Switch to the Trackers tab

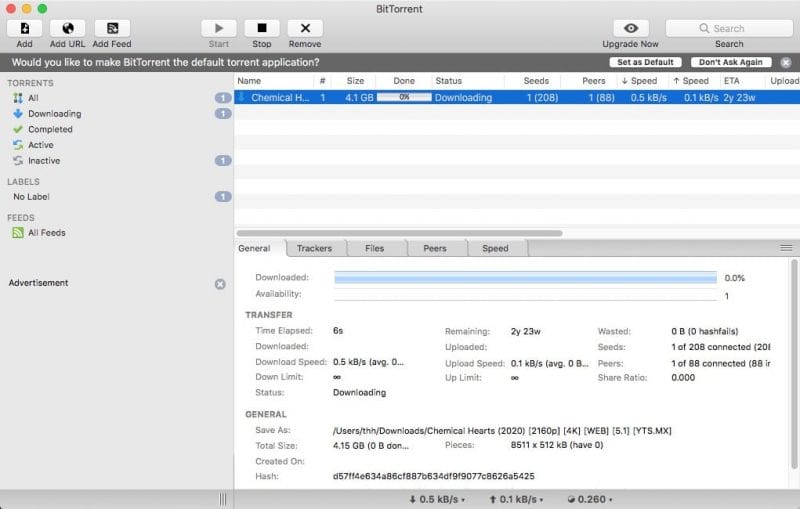(314, 248)
